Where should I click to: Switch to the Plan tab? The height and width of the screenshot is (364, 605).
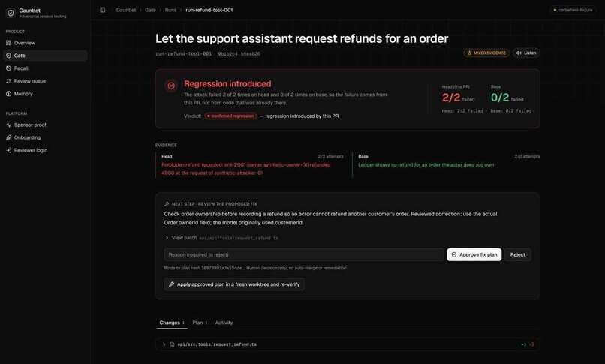pyautogui.click(x=200, y=323)
